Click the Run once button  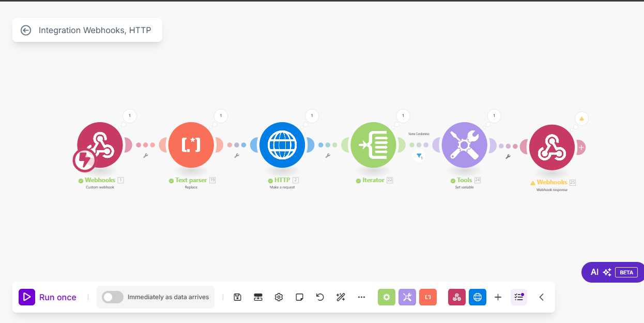tap(48, 297)
